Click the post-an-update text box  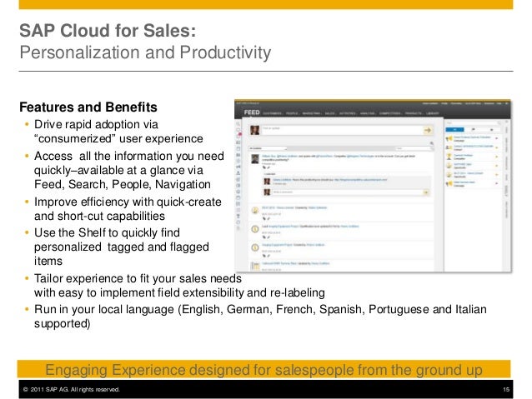pyautogui.click(x=341, y=130)
